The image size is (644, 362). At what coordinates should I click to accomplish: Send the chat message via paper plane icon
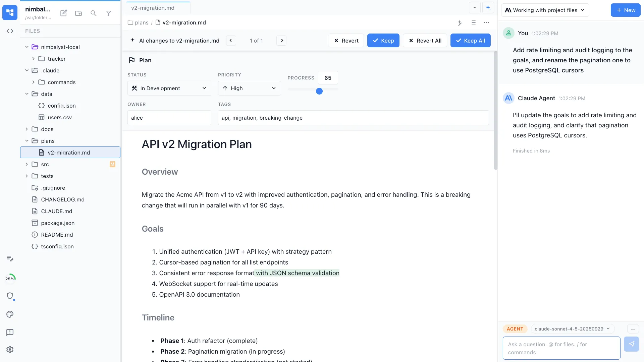(632, 344)
